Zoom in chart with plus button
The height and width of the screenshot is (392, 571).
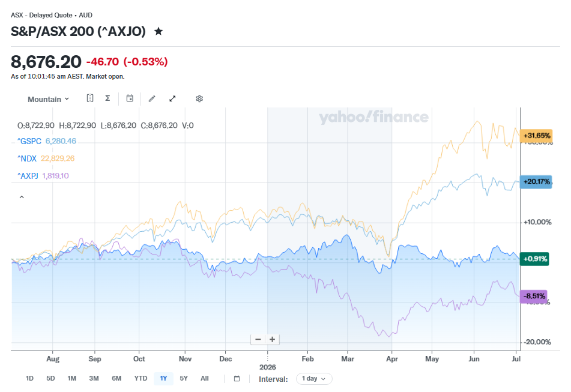click(272, 339)
